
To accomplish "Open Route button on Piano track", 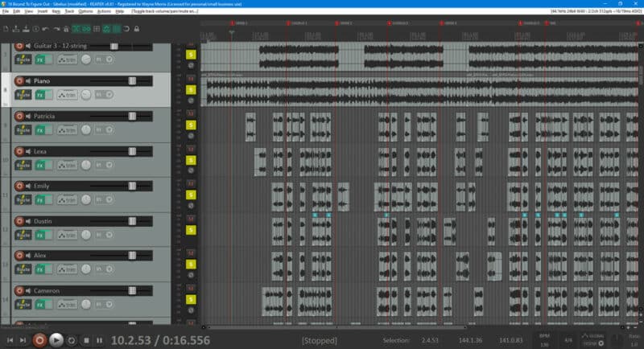I will [x=23, y=95].
